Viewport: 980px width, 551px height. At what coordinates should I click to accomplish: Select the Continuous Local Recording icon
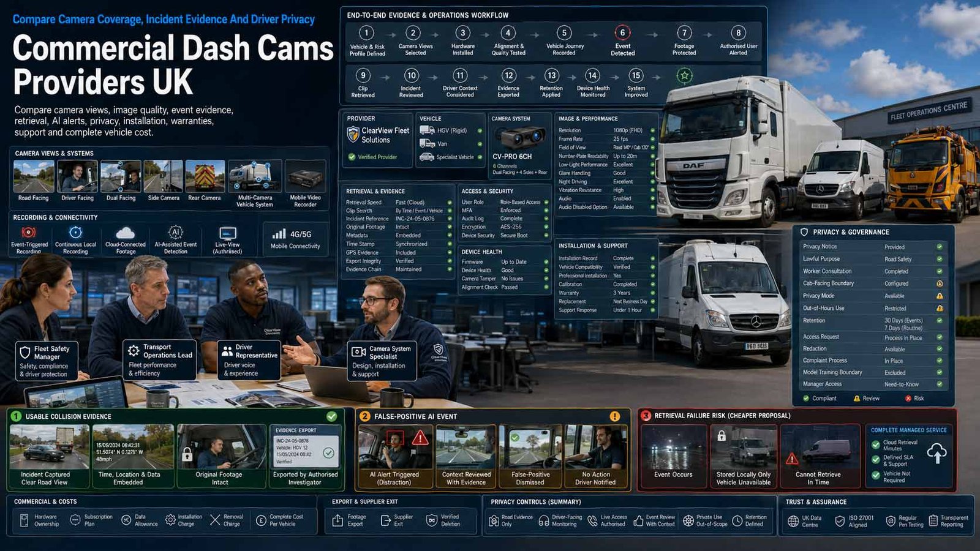tap(75, 233)
